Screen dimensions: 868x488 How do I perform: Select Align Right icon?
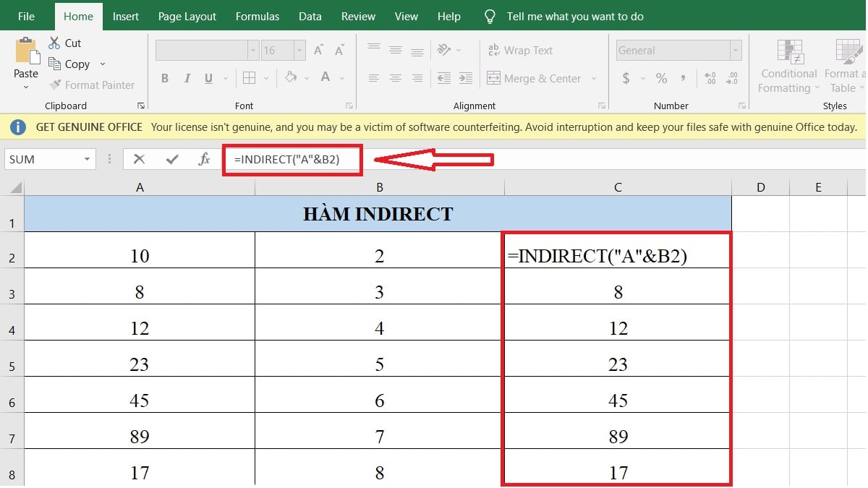pos(417,78)
